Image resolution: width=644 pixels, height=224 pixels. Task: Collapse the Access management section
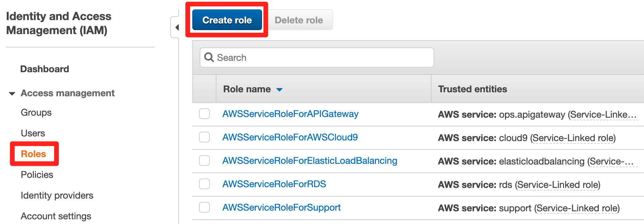coord(12,94)
